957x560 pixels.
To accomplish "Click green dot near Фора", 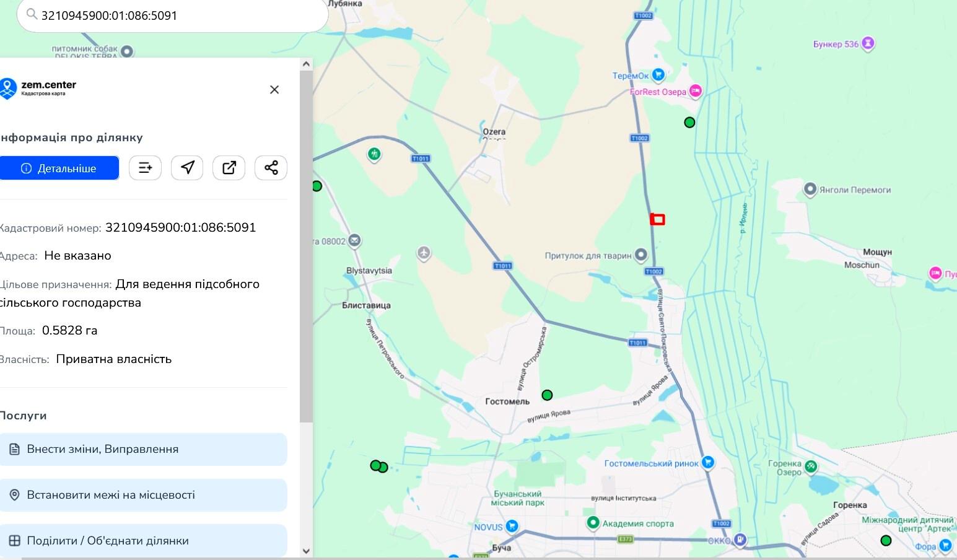I will [x=886, y=540].
